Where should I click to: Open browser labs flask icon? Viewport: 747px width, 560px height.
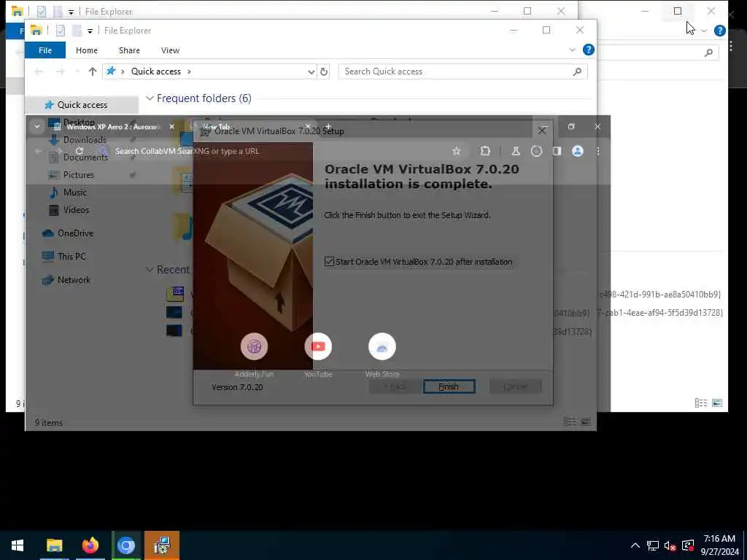click(x=516, y=151)
